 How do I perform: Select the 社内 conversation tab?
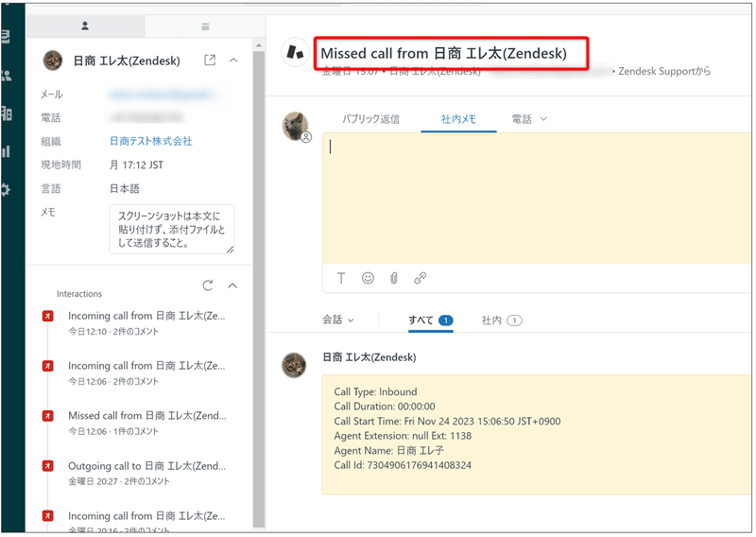tap(502, 320)
